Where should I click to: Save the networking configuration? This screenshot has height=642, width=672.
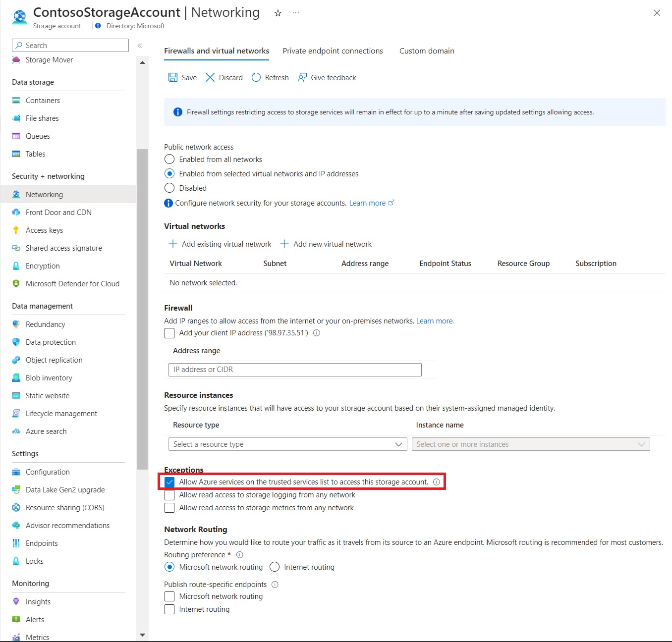pyautogui.click(x=182, y=77)
